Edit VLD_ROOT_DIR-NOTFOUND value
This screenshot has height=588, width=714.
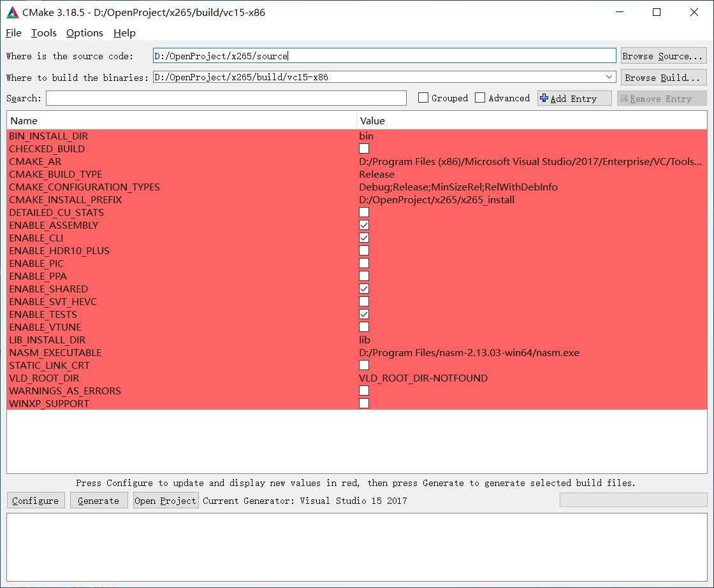pyautogui.click(x=423, y=378)
